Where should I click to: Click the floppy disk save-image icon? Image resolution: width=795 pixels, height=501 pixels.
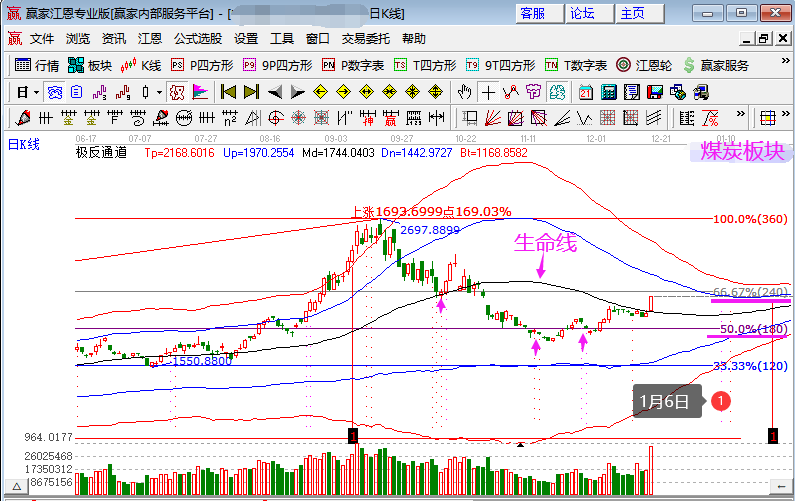[x=655, y=92]
